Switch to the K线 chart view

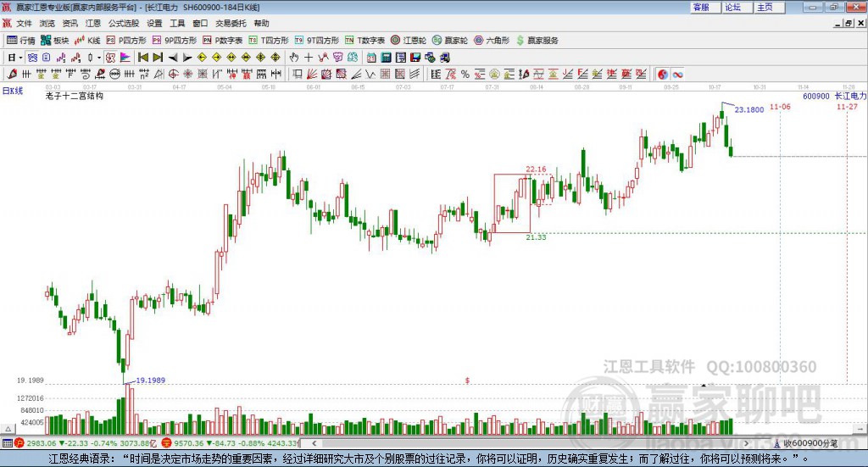[x=87, y=41]
